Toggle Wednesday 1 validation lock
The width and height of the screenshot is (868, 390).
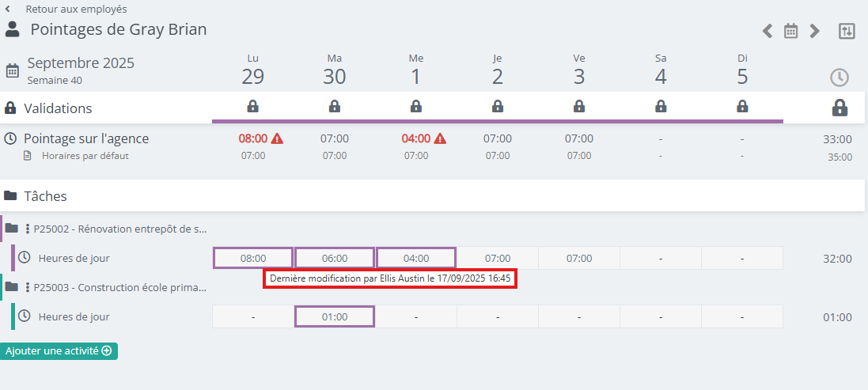[416, 106]
